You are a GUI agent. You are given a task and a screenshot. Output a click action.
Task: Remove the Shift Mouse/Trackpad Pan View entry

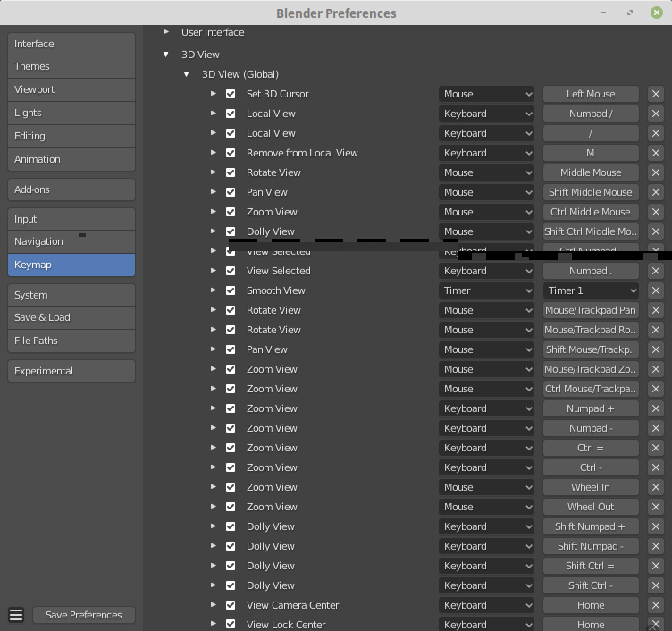click(x=656, y=349)
